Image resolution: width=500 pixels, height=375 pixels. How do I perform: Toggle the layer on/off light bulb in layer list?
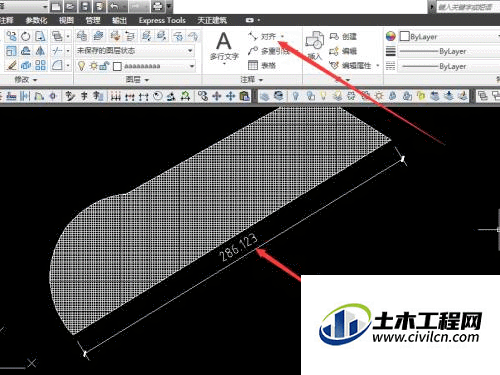point(81,65)
